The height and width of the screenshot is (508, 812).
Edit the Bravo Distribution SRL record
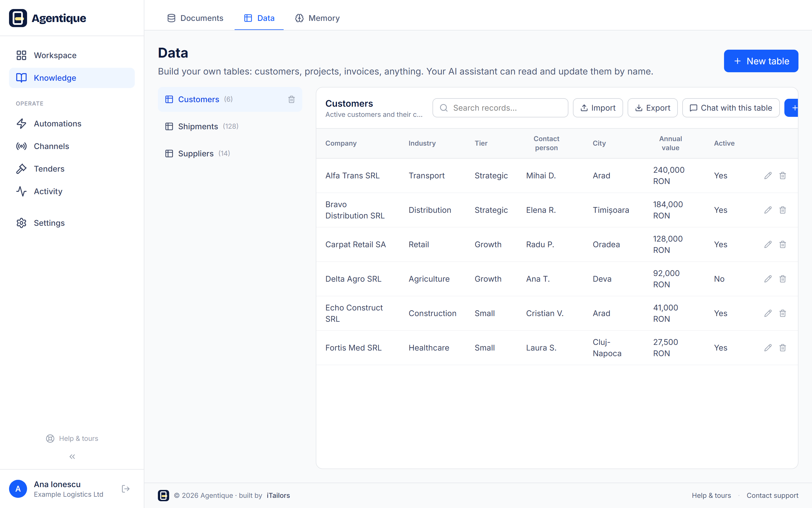(x=768, y=210)
